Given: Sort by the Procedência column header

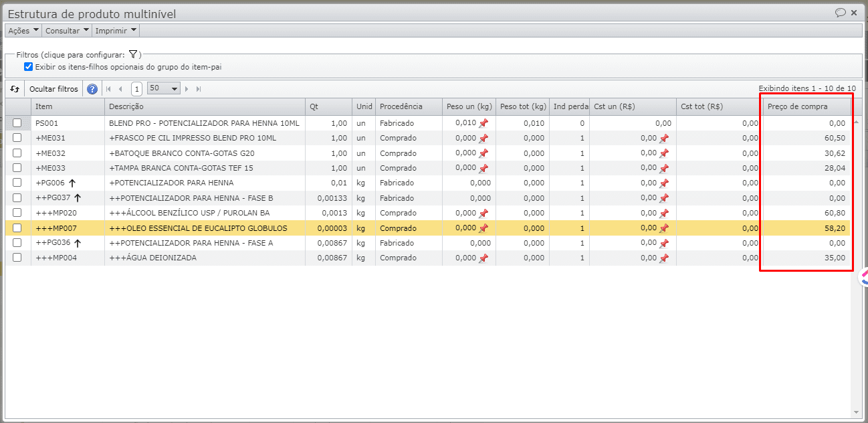Looking at the screenshot, I should (409, 106).
